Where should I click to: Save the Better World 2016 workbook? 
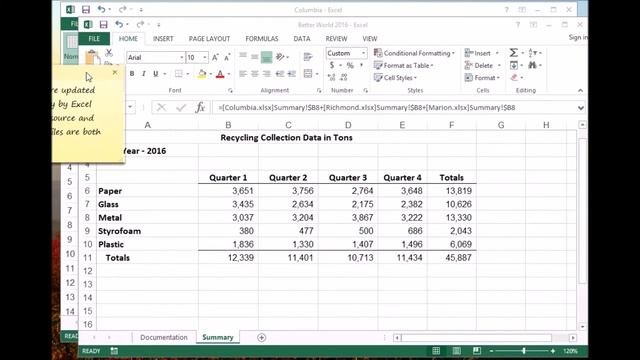coord(103,24)
